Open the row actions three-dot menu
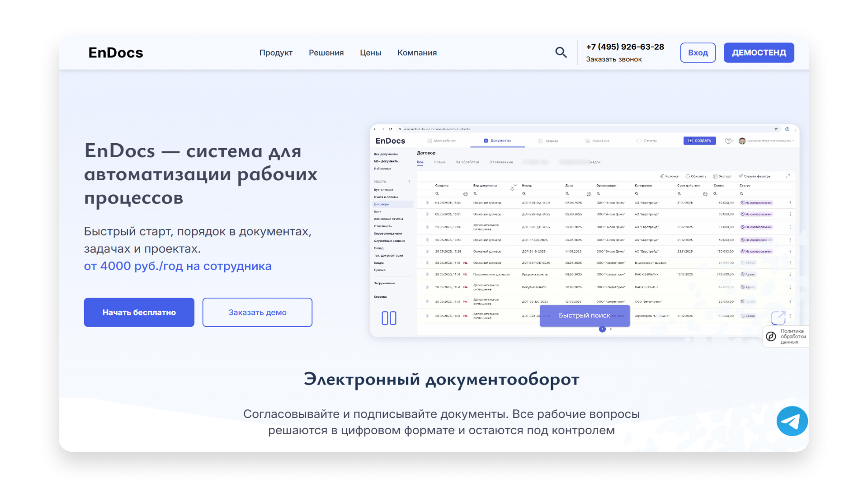The height and width of the screenshot is (488, 868). [x=790, y=203]
